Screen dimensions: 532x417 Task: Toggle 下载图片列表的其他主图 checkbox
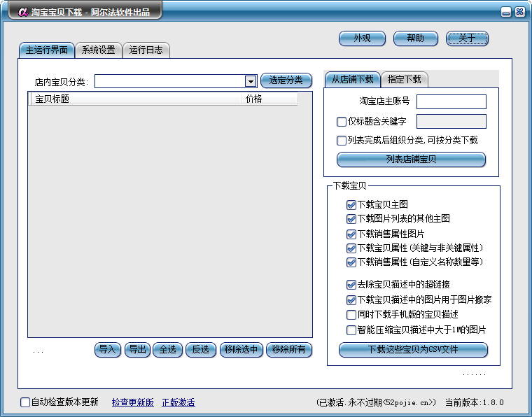click(x=351, y=219)
